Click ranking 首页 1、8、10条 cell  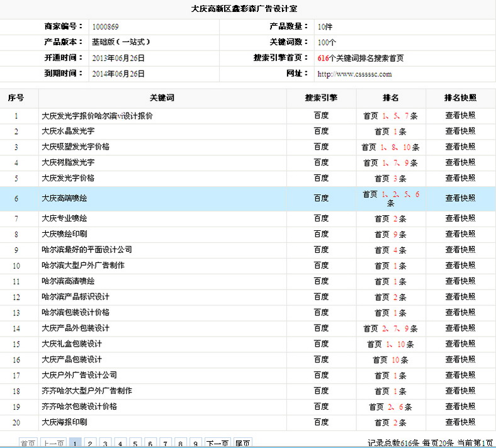click(391, 147)
